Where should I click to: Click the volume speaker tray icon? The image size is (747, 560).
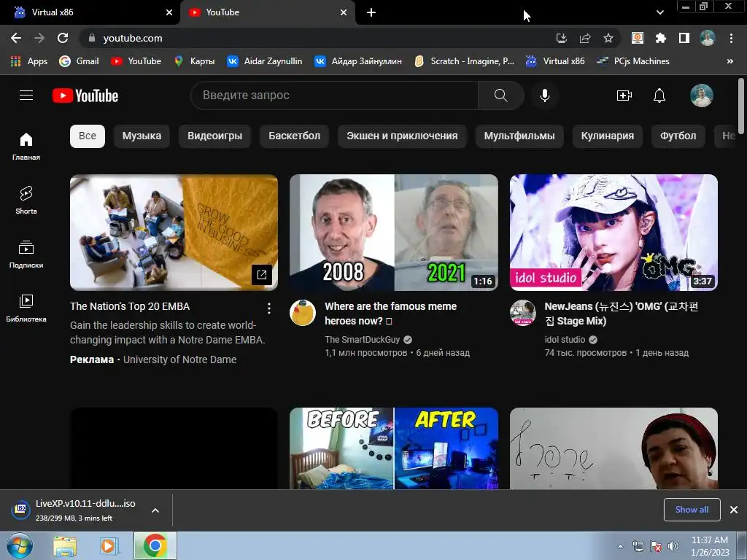(673, 546)
